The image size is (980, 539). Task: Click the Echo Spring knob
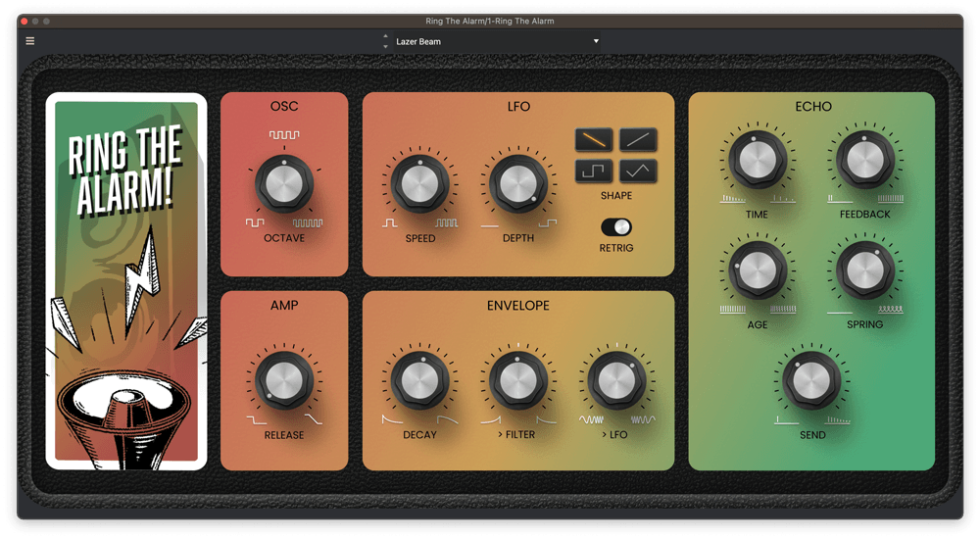(x=865, y=270)
